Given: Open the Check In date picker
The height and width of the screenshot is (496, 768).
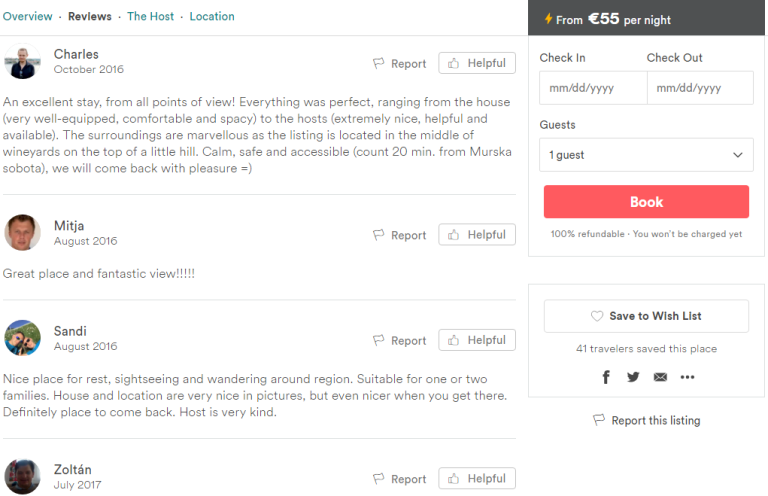Looking at the screenshot, I should tap(592, 88).
